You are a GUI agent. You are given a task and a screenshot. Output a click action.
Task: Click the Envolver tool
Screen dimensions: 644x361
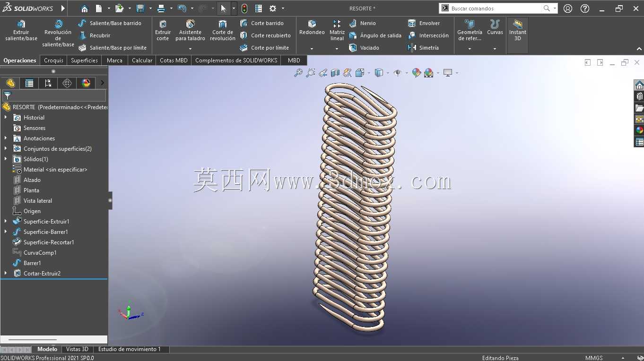click(424, 23)
